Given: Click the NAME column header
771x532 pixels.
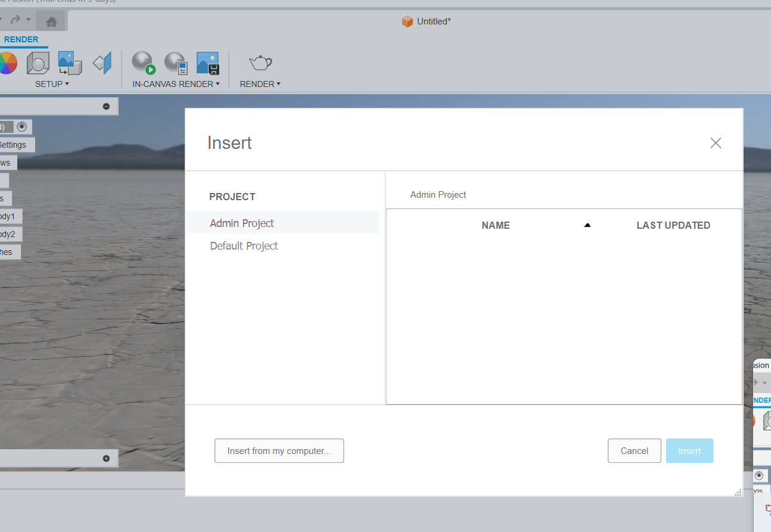Looking at the screenshot, I should pyautogui.click(x=496, y=225).
